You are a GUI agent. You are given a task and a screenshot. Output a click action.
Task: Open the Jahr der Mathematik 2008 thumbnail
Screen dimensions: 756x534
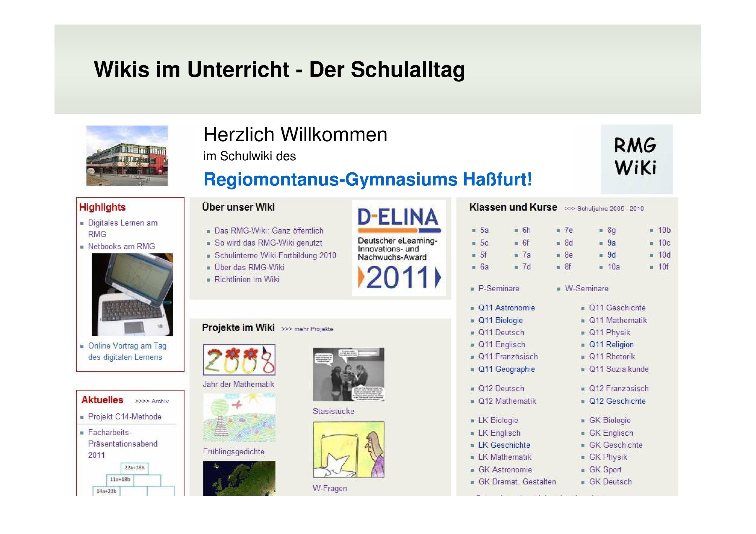click(239, 360)
